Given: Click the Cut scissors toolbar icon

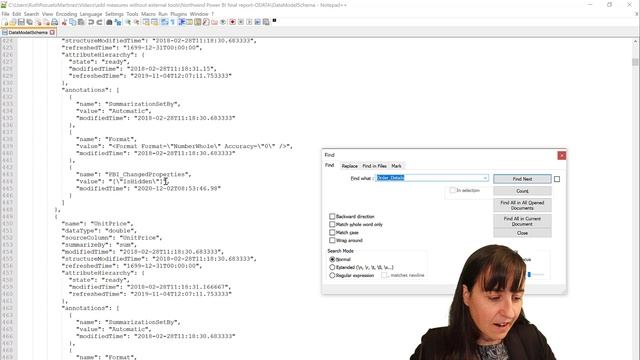Looking at the screenshot, I should (x=64, y=22).
